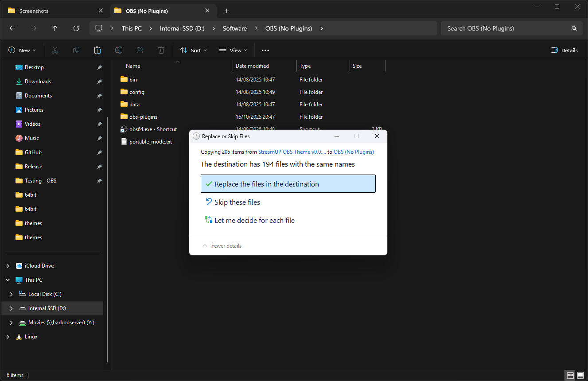The image size is (588, 381).
Task: Collapse the This PC tree node
Action: 8,280
